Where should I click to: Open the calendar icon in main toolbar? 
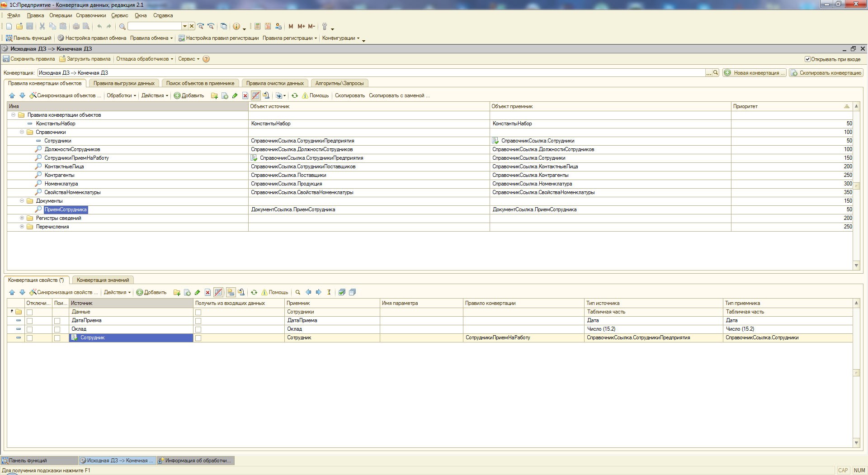click(x=268, y=26)
